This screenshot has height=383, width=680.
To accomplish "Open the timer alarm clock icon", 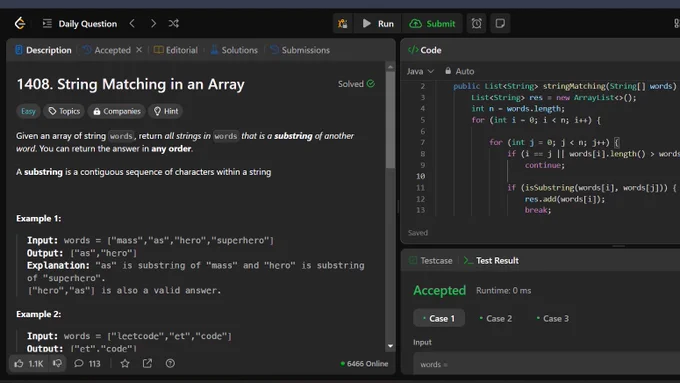I will 477,23.
